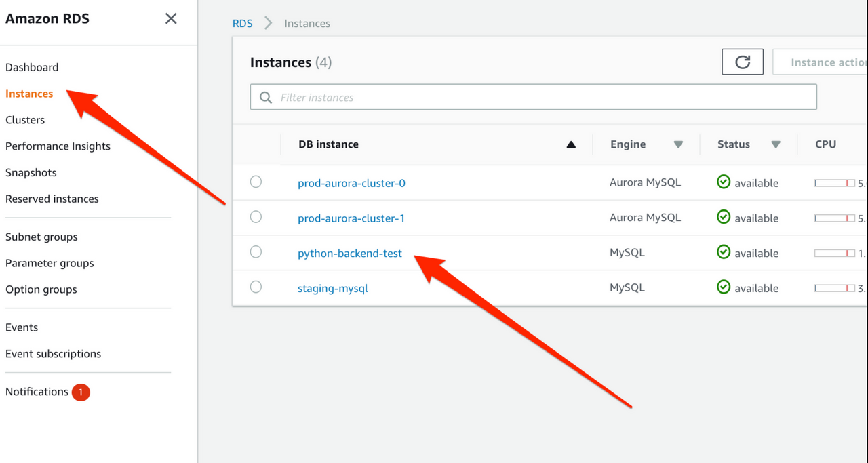The image size is (868, 463).
Task: Open the prod-aurora-cluster-1 instance link
Action: point(351,218)
